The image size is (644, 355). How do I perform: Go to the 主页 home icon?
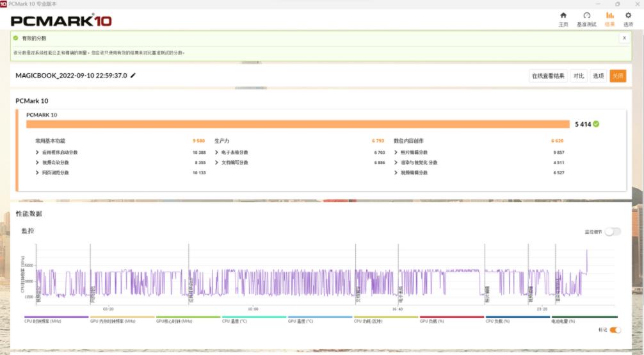(563, 19)
